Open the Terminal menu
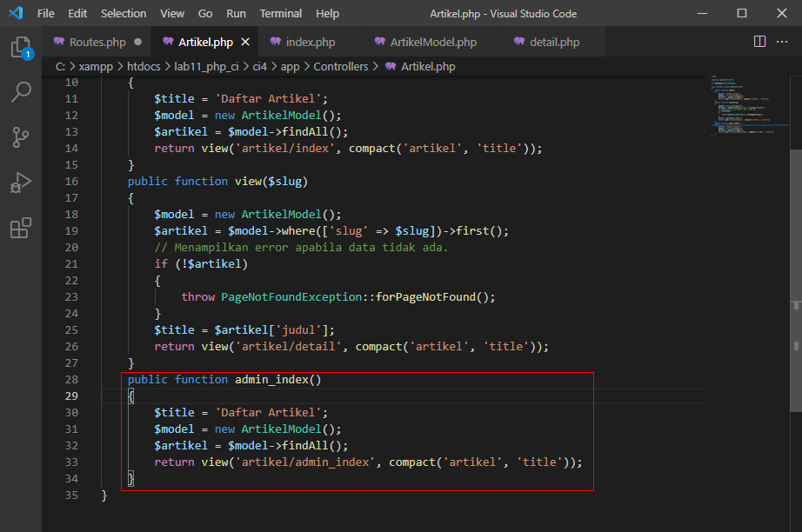The width and height of the screenshot is (802, 532). pyautogui.click(x=280, y=13)
